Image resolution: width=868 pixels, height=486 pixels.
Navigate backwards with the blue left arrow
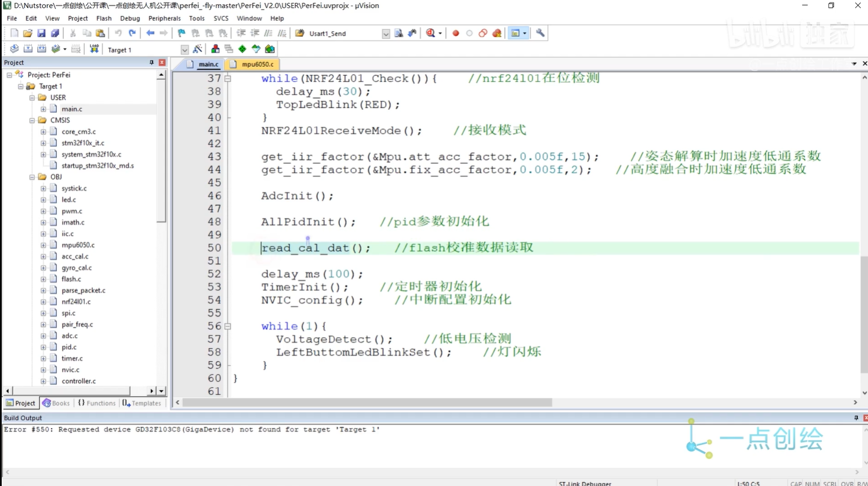tap(150, 33)
